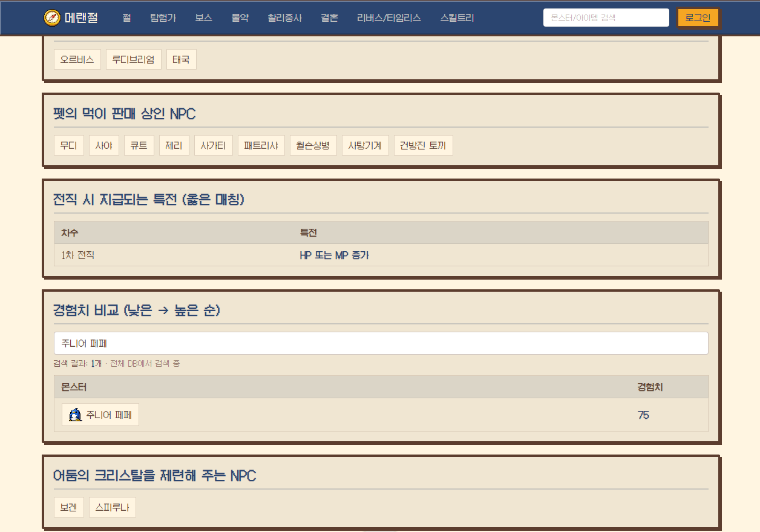Viewport: 760px width, 532px height.
Task: Open the 보겐 NPC chip
Action: (69, 508)
